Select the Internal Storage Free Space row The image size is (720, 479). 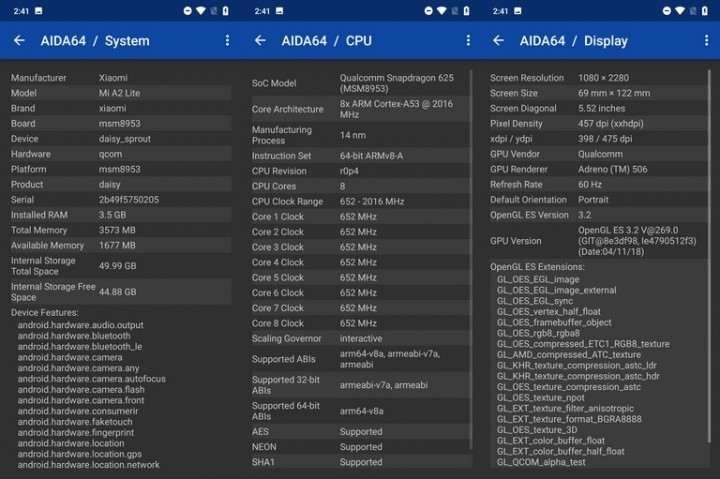[x=120, y=292]
